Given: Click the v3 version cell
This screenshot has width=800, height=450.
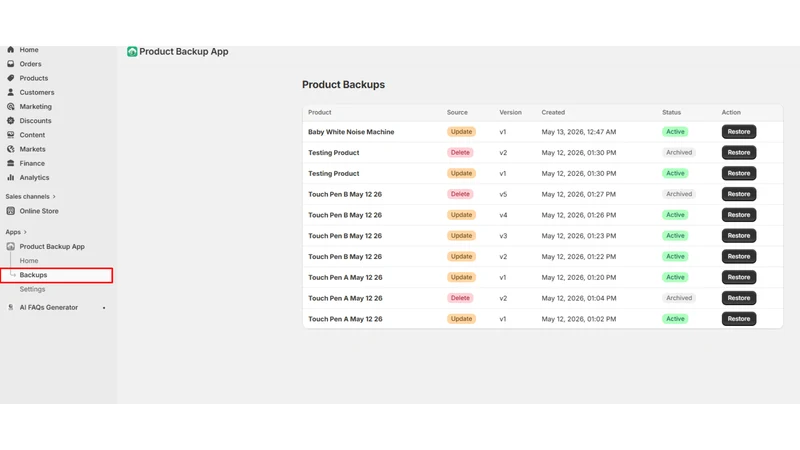Looking at the screenshot, I should click(x=503, y=236).
